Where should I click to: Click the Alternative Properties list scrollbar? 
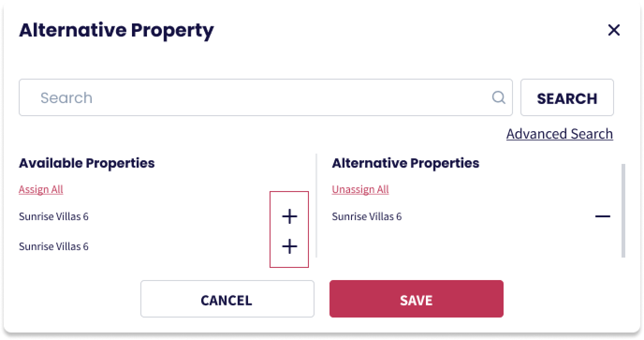(623, 210)
